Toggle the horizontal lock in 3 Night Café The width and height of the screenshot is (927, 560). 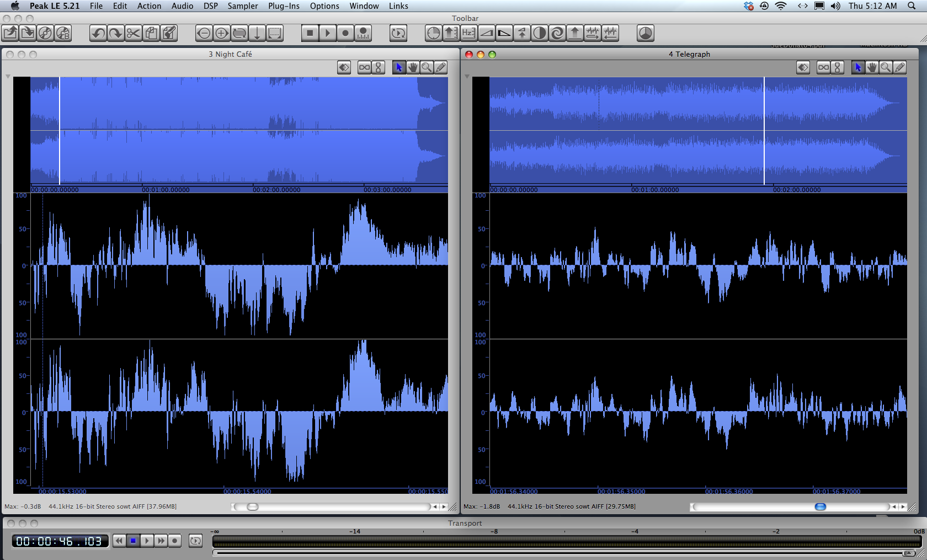(364, 67)
